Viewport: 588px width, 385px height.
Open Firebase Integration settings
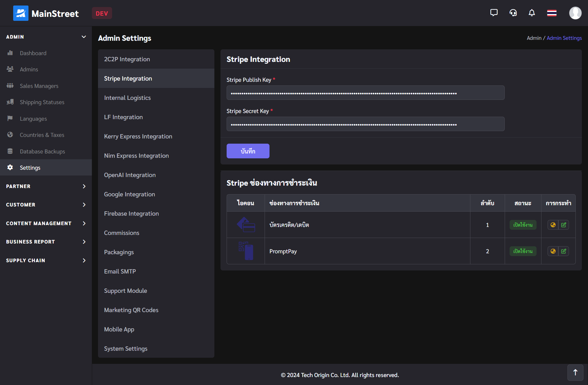(156, 213)
